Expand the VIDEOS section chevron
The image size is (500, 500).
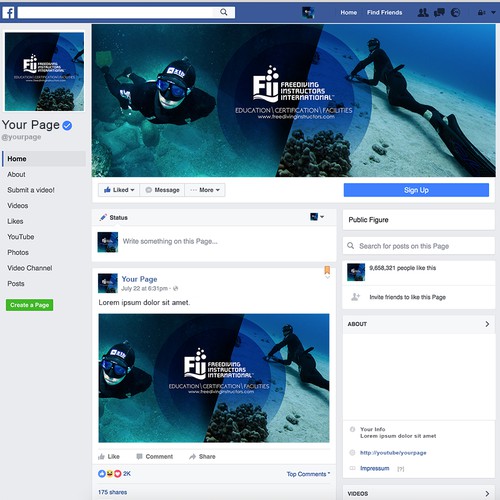click(487, 493)
